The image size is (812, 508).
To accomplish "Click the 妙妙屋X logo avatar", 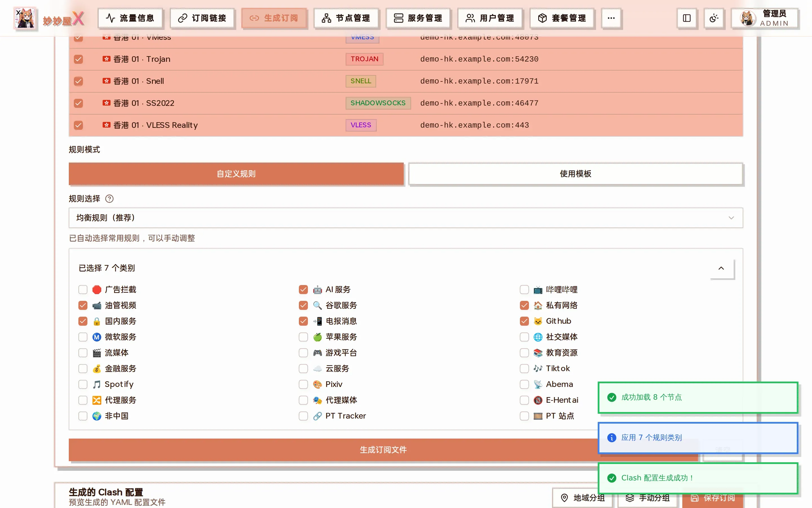I will pyautogui.click(x=25, y=18).
